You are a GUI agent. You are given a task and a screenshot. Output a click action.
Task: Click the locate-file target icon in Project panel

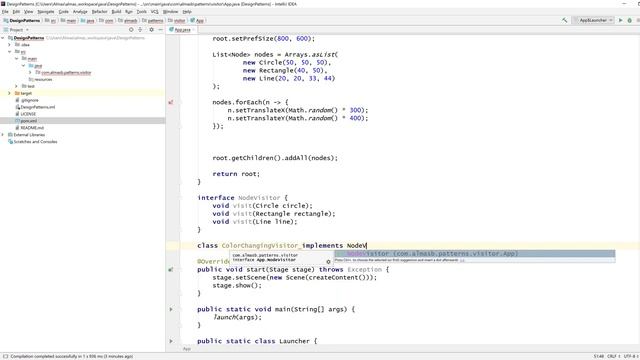click(x=131, y=29)
